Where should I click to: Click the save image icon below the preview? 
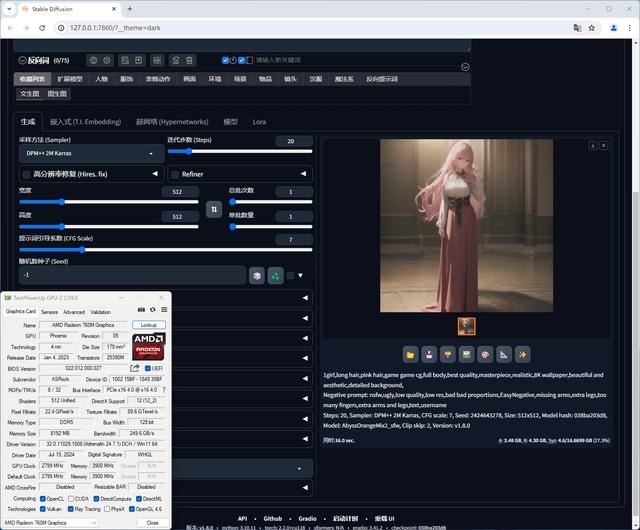pos(429,354)
